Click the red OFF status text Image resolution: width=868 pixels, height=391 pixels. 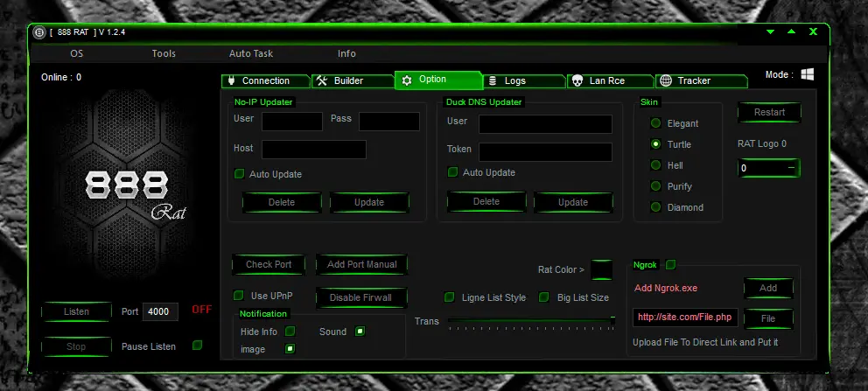pyautogui.click(x=201, y=310)
